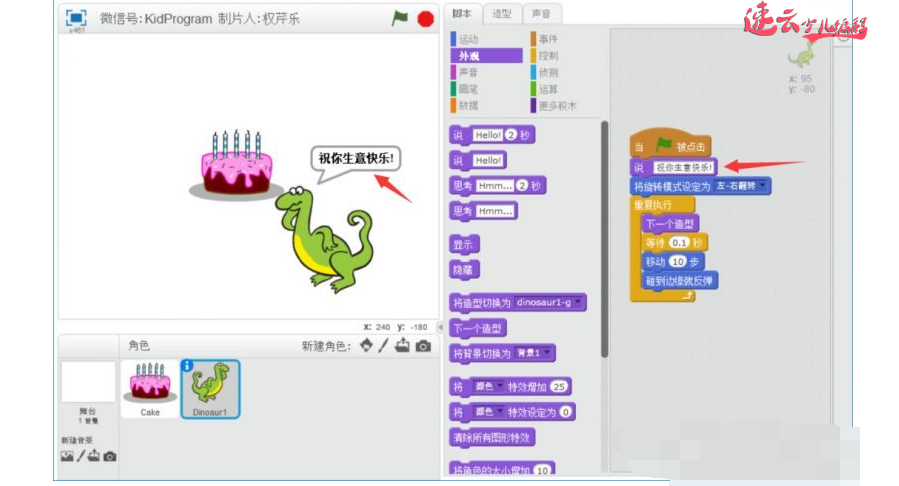Click the palette vertical scrollbar
This screenshot has height=486, width=899.
pyautogui.click(x=604, y=240)
